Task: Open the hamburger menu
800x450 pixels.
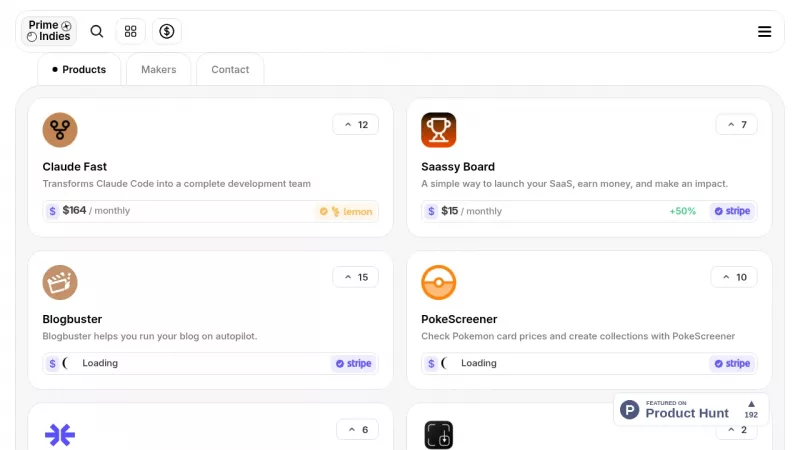Action: click(764, 31)
